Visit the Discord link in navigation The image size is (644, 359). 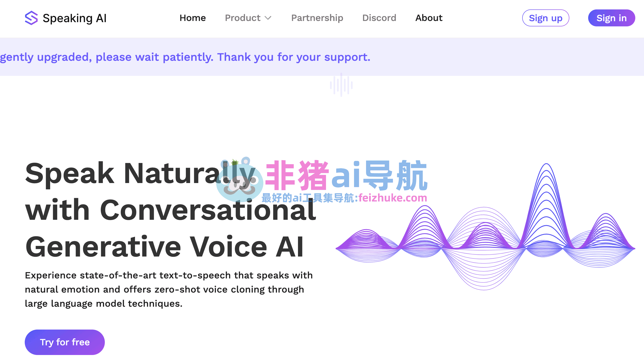click(379, 18)
